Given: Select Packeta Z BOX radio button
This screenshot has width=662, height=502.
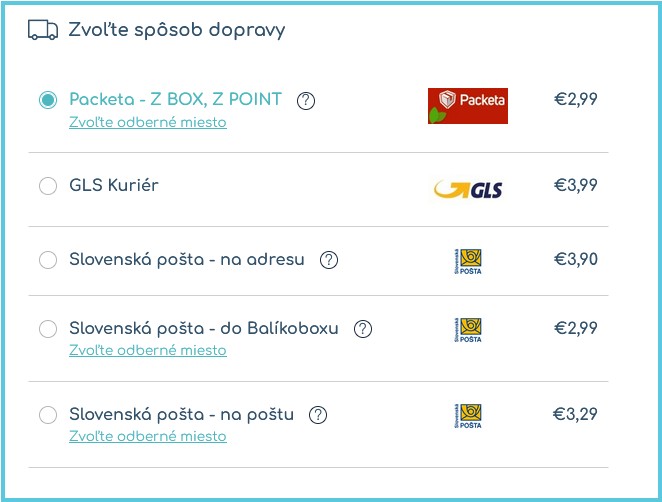Looking at the screenshot, I should [x=48, y=100].
